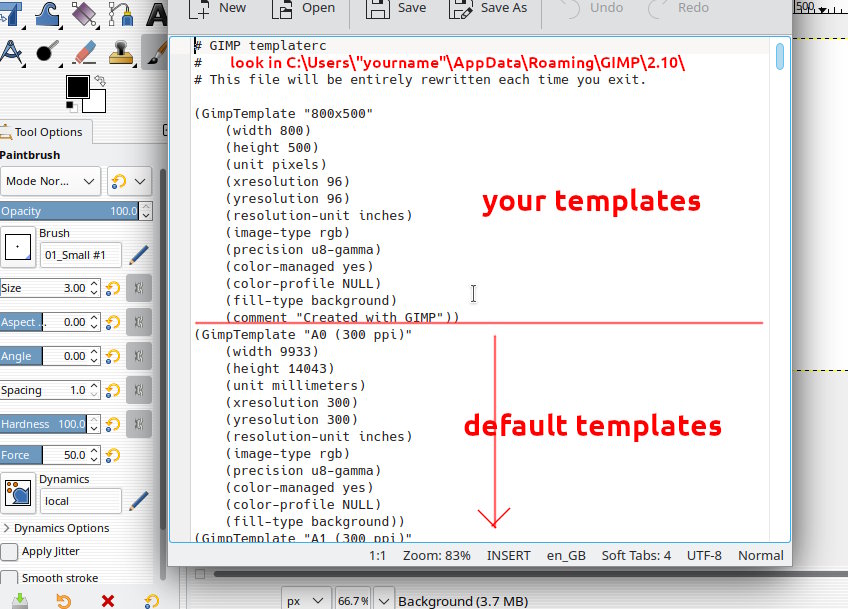Toggle INSERT mode in editor status bar

coord(508,555)
